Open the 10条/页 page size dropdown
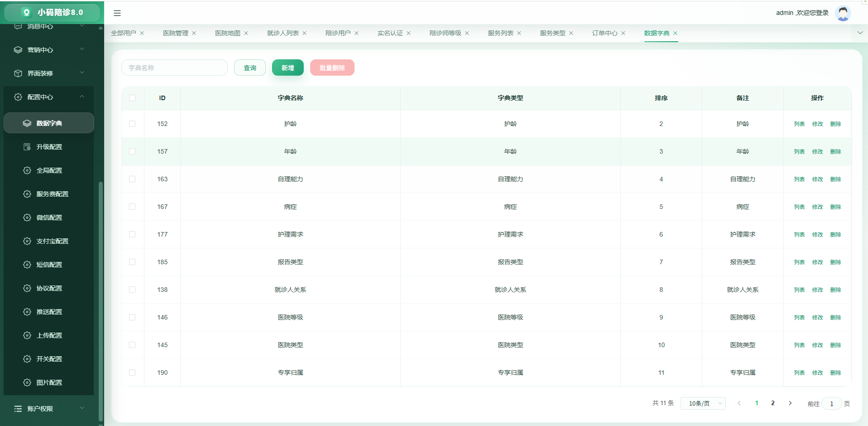 click(x=703, y=403)
